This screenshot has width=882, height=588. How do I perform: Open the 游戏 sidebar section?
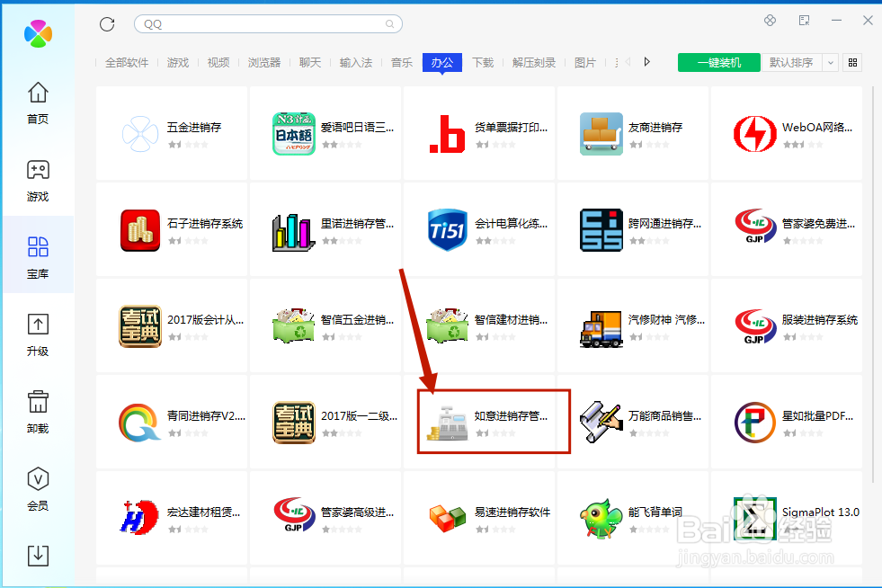(x=38, y=181)
